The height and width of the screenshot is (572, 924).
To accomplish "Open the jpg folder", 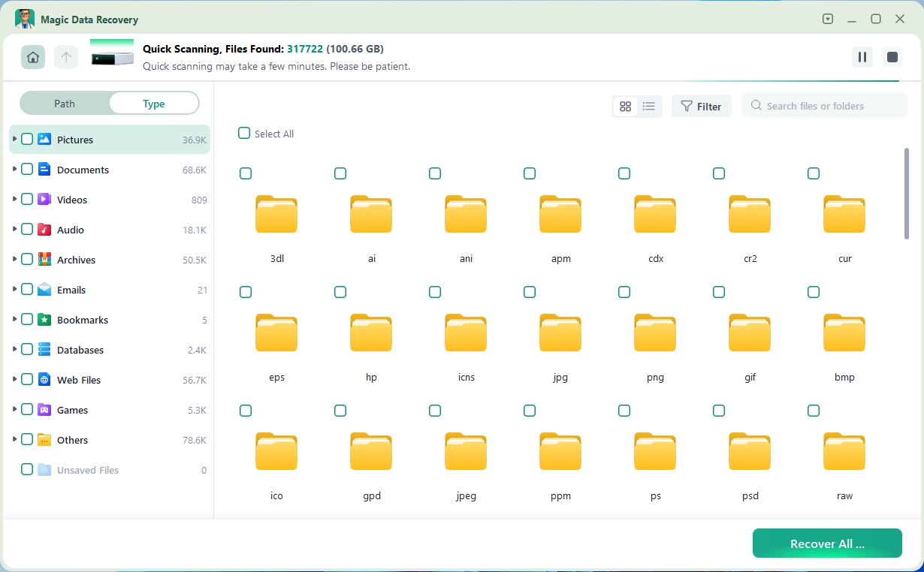I will point(560,333).
